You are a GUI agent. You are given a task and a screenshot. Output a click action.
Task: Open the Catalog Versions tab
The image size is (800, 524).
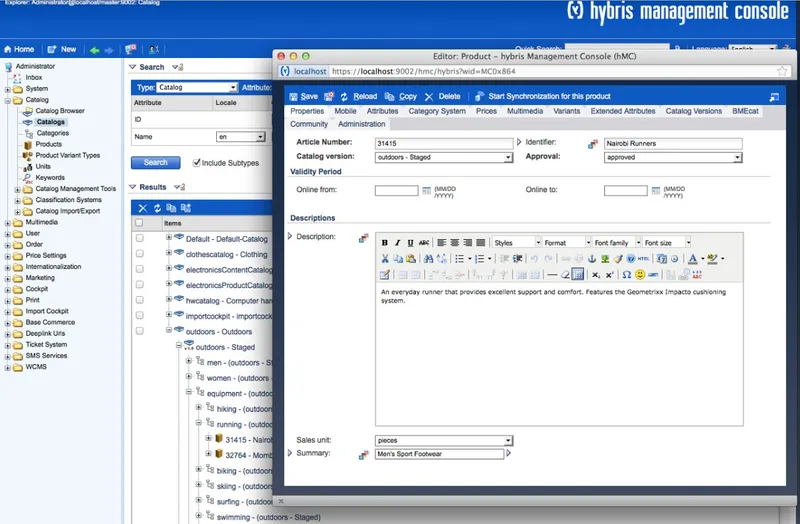[693, 111]
